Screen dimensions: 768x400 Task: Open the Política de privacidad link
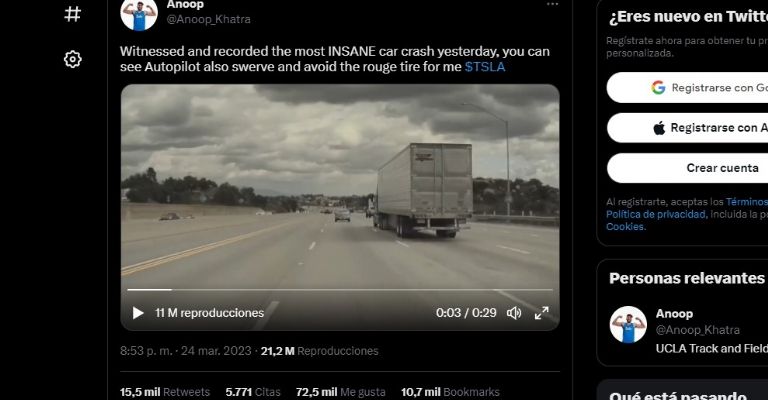[656, 214]
